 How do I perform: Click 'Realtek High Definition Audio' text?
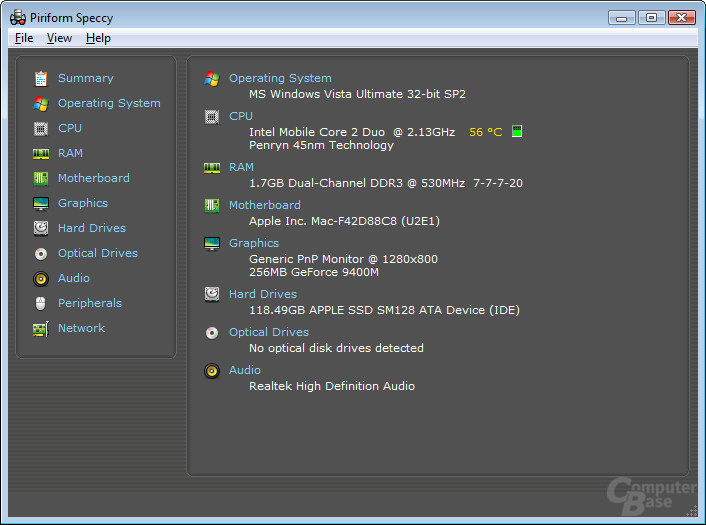coord(332,386)
